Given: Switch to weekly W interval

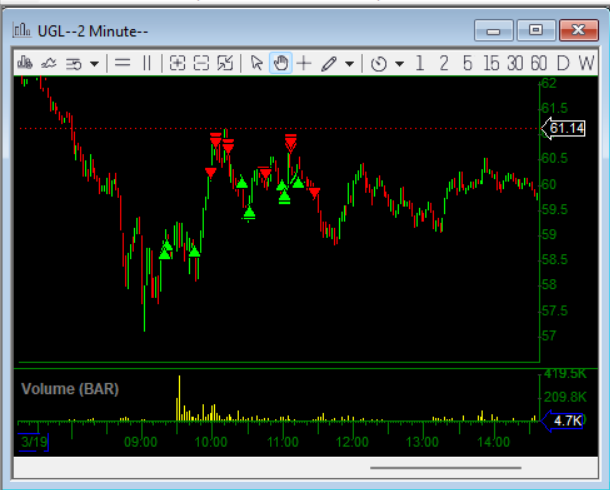Looking at the screenshot, I should click(586, 63).
